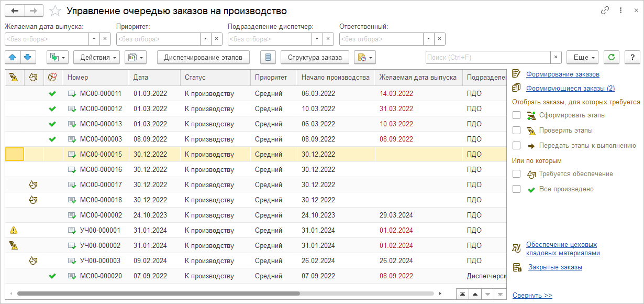The width and height of the screenshot is (644, 304).
Task: Expand the Еще menu
Action: click(584, 57)
